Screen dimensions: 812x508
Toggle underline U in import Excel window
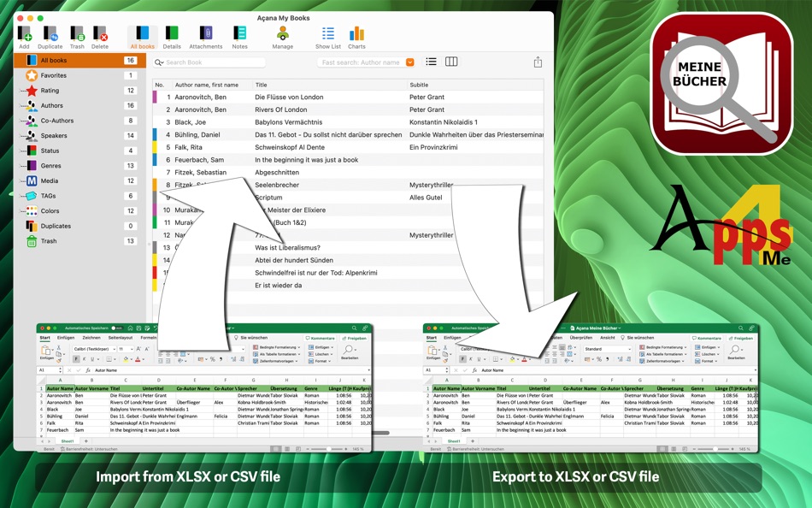pyautogui.click(x=93, y=358)
